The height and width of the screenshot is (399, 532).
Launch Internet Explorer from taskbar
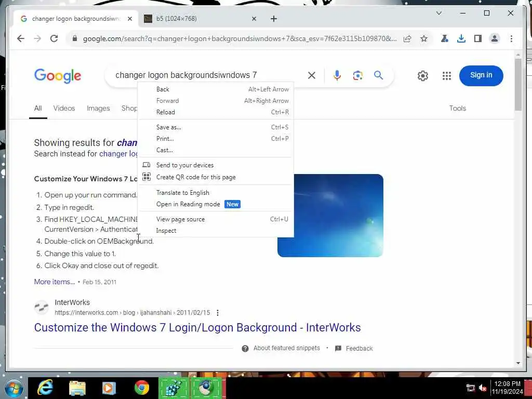(45, 388)
